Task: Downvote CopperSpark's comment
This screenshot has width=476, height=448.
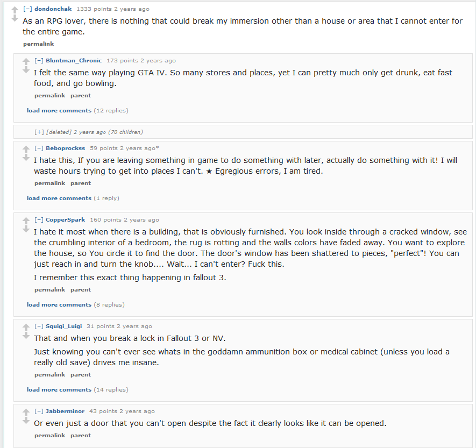Action: point(26,230)
